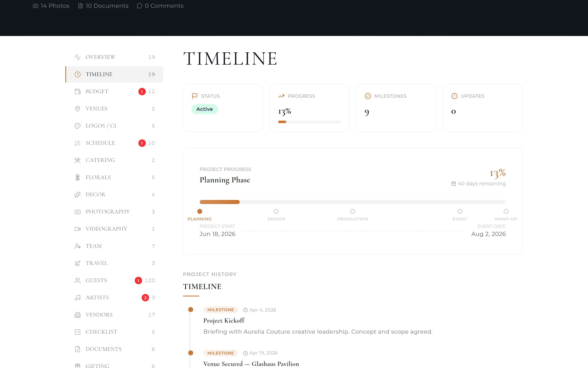Click the small progress bar in Progress card

pyautogui.click(x=309, y=122)
